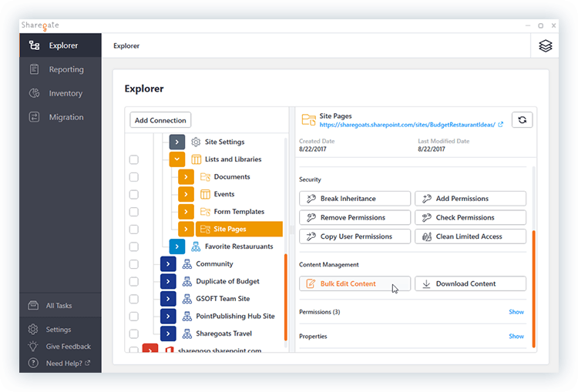This screenshot has width=578, height=392.
Task: Click the Form Templates folder icon
Action: [205, 212]
